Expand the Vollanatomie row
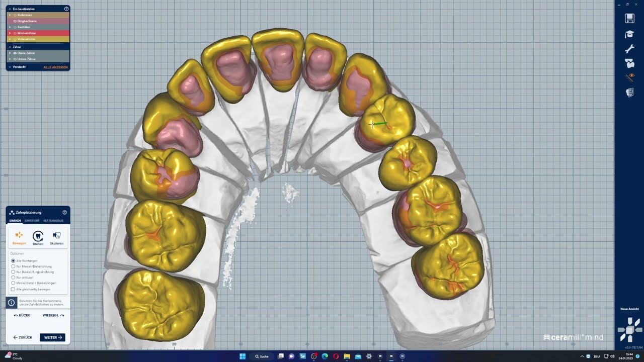 [10, 39]
